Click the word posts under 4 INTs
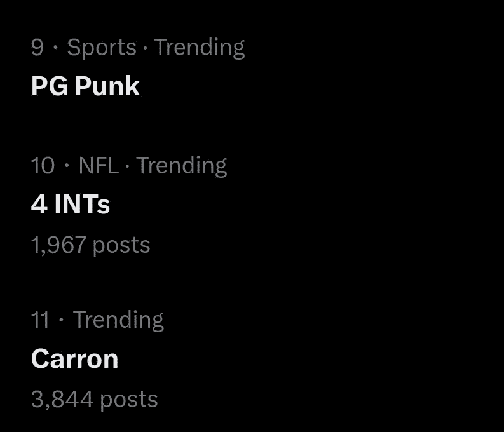Image resolution: width=504 pixels, height=432 pixels. point(121,245)
